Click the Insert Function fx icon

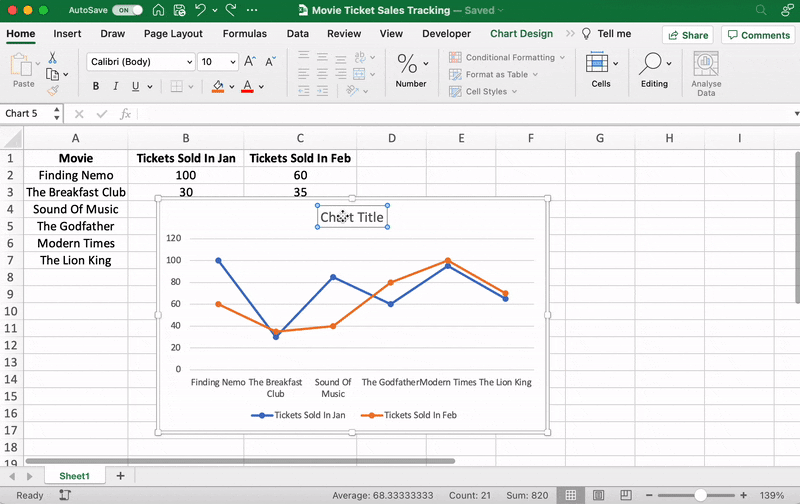click(x=125, y=114)
